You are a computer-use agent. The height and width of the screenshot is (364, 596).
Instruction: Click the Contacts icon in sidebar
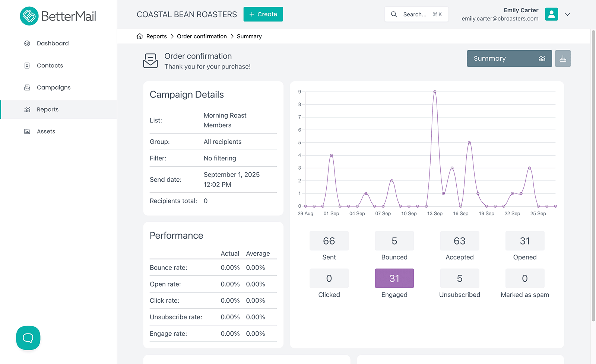pos(27,66)
